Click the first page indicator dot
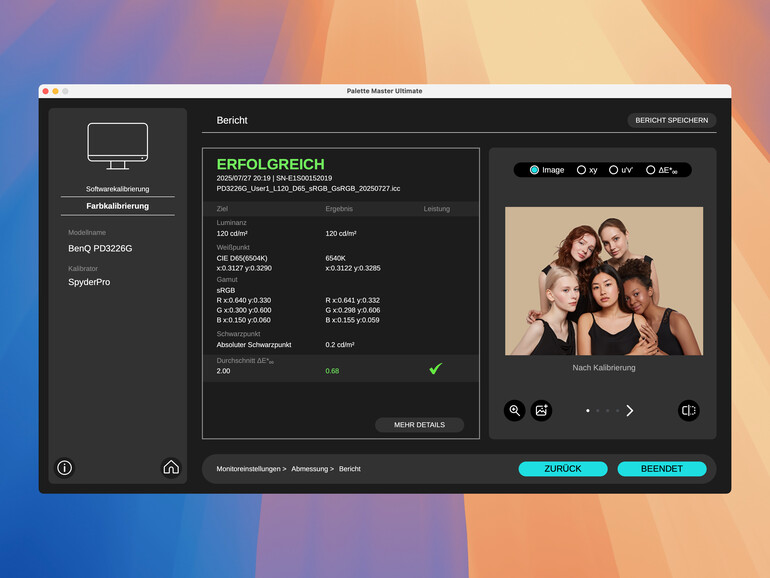This screenshot has width=770, height=578. [x=588, y=411]
